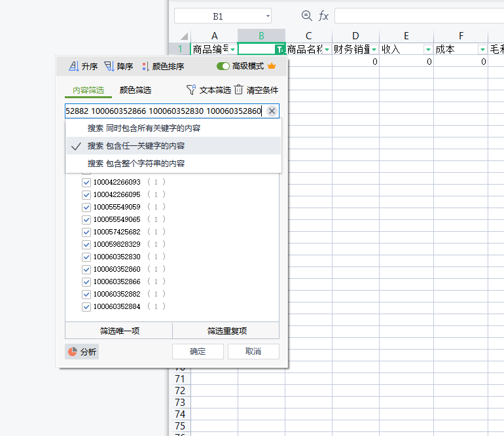
Task: Click the zoom magnifier beside formula bar
Action: point(306,16)
